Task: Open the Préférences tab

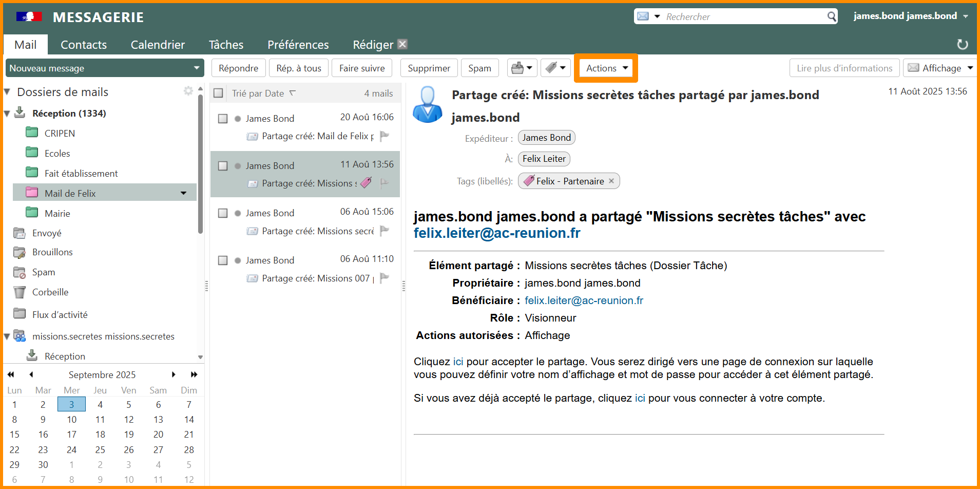Action: pos(298,45)
